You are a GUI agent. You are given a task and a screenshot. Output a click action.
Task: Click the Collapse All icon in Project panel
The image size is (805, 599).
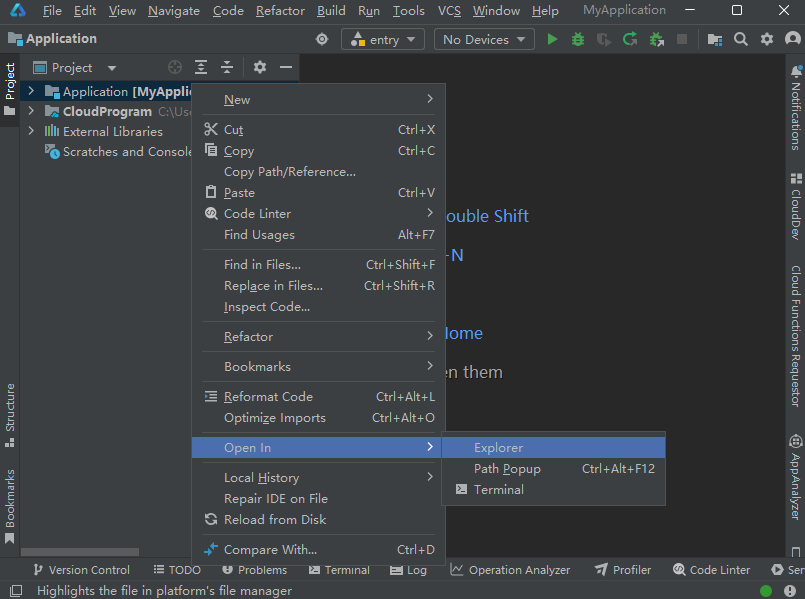[x=227, y=67]
